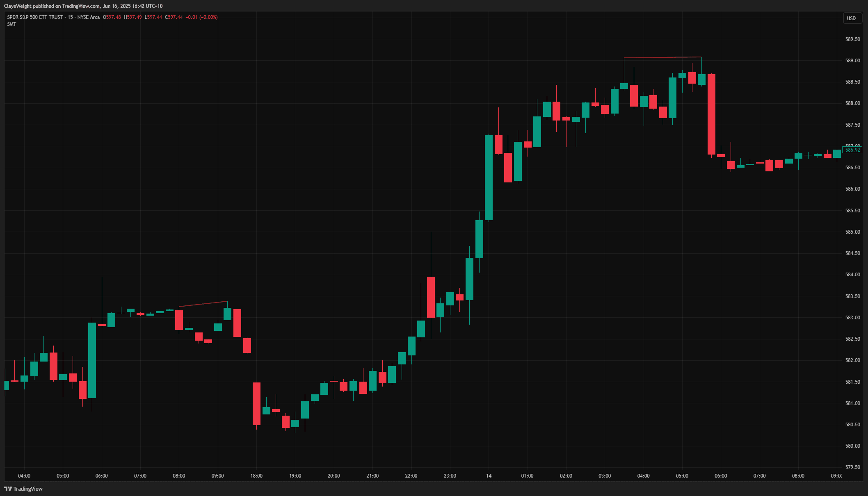Select the red SMT line above the 589.00 highs
The image size is (868, 496).
(662, 57)
